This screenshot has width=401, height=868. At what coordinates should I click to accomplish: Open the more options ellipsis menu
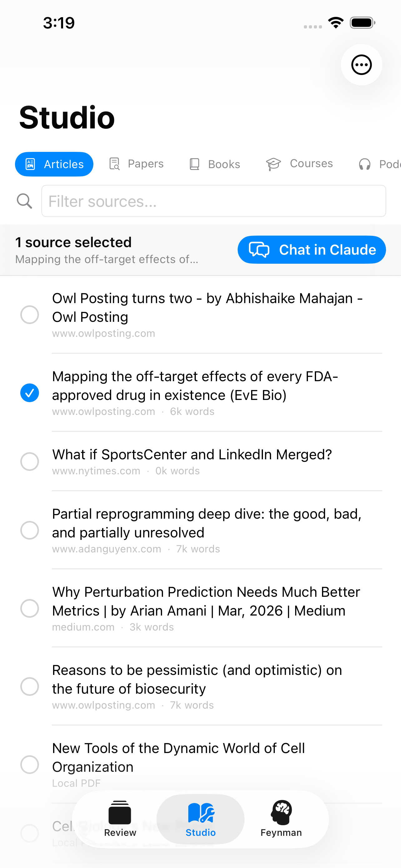(361, 65)
